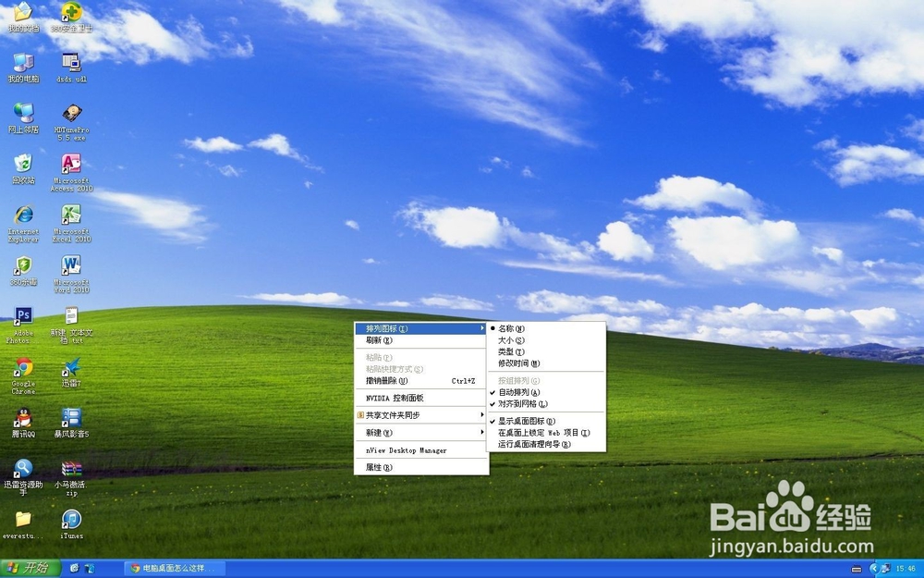Open nView Desktop Manager menu entry
Screen dimensions: 924x578
421,450
